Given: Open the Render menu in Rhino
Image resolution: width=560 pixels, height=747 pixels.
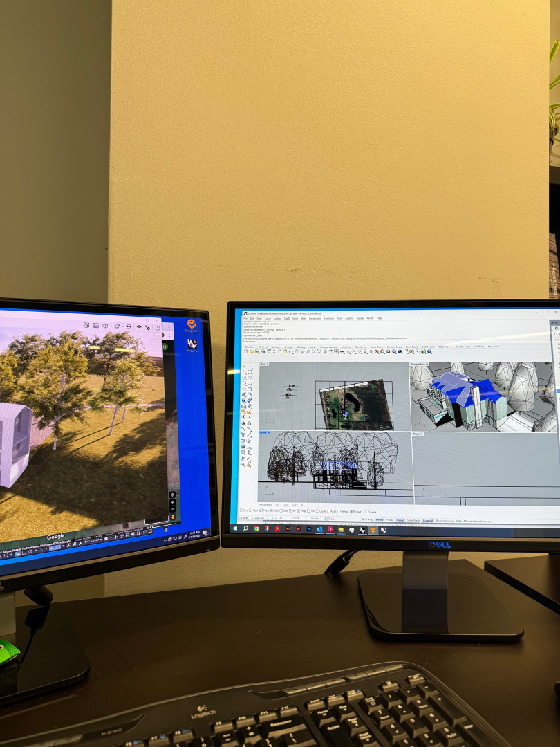Looking at the screenshot, I should click(x=360, y=318).
